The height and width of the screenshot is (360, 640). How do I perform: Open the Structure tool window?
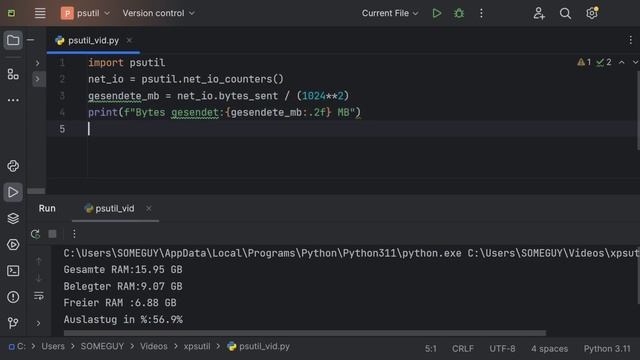coord(13,74)
